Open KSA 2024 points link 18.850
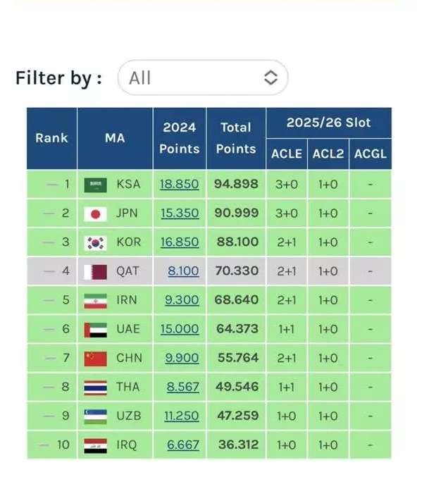The image size is (448, 496). pyautogui.click(x=179, y=185)
